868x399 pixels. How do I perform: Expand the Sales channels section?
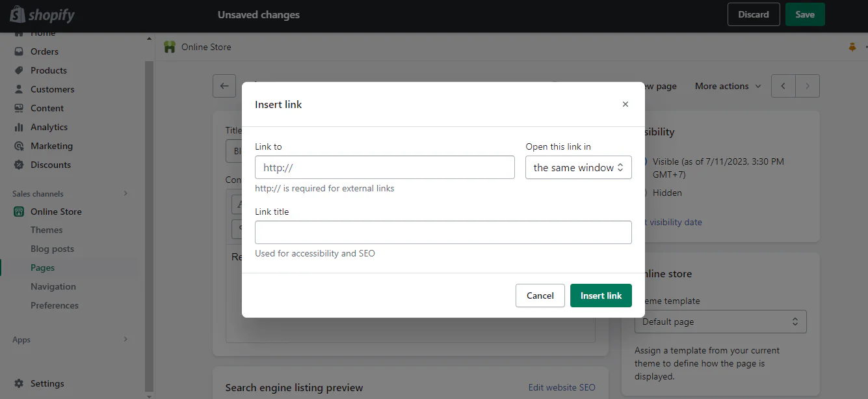point(125,193)
